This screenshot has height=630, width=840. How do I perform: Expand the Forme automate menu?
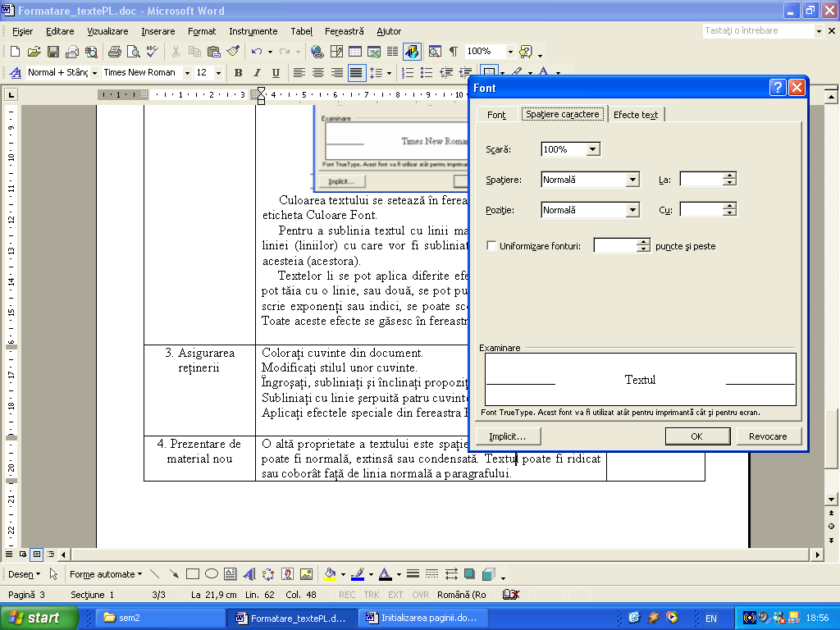pos(106,574)
